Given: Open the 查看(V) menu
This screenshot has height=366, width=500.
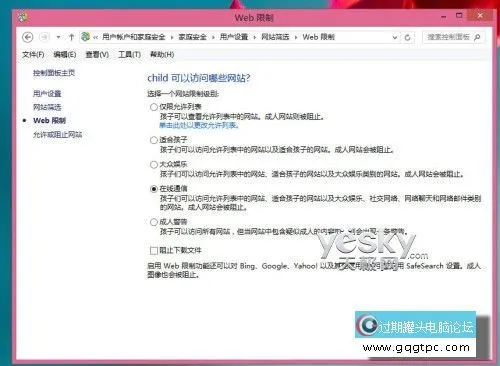Looking at the screenshot, I should pos(97,54).
